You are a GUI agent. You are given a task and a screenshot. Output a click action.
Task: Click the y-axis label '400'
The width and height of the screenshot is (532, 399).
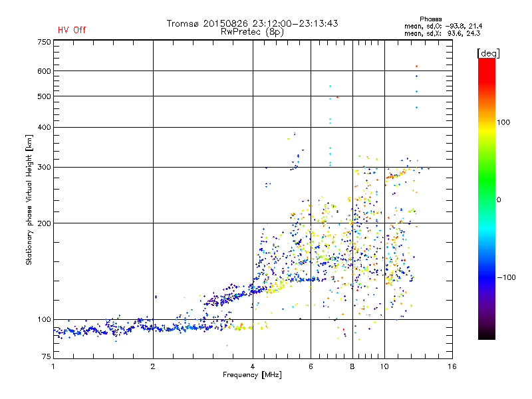44,127
